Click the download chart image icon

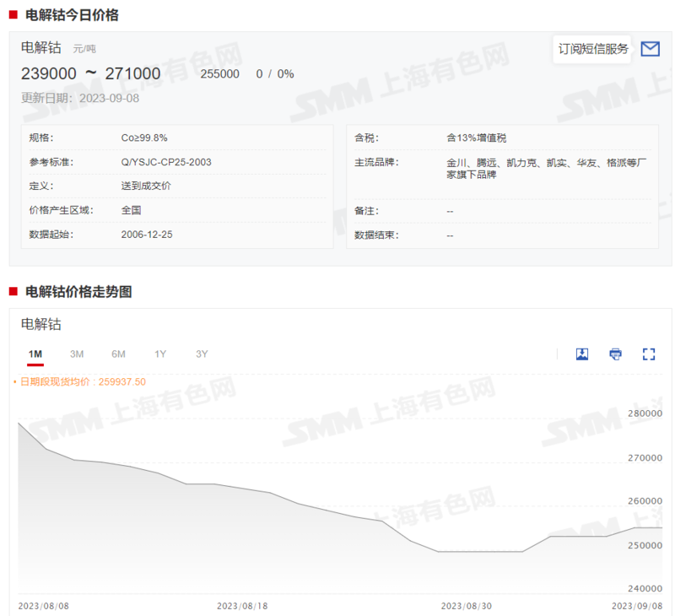(x=582, y=354)
